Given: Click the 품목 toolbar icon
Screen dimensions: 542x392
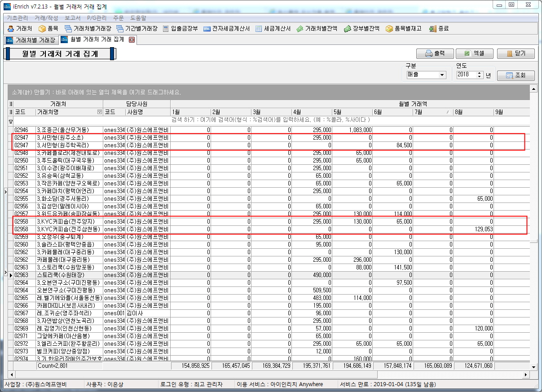Looking at the screenshot, I should 48,29.
